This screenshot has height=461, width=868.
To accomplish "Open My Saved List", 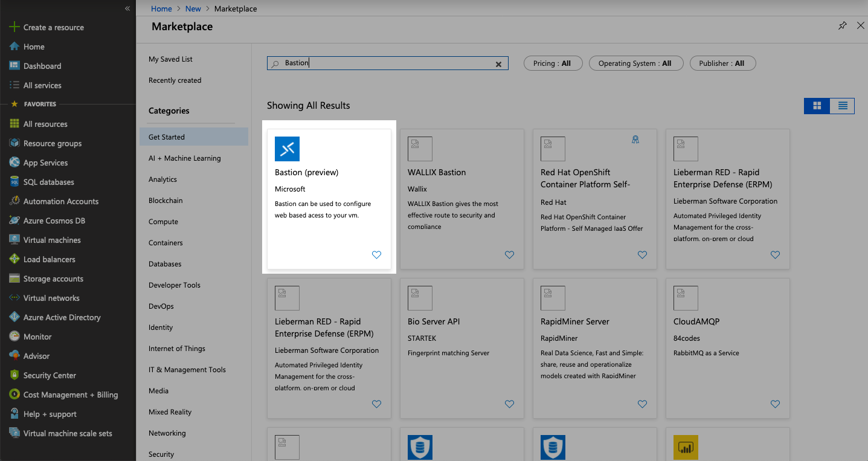I will (x=171, y=59).
